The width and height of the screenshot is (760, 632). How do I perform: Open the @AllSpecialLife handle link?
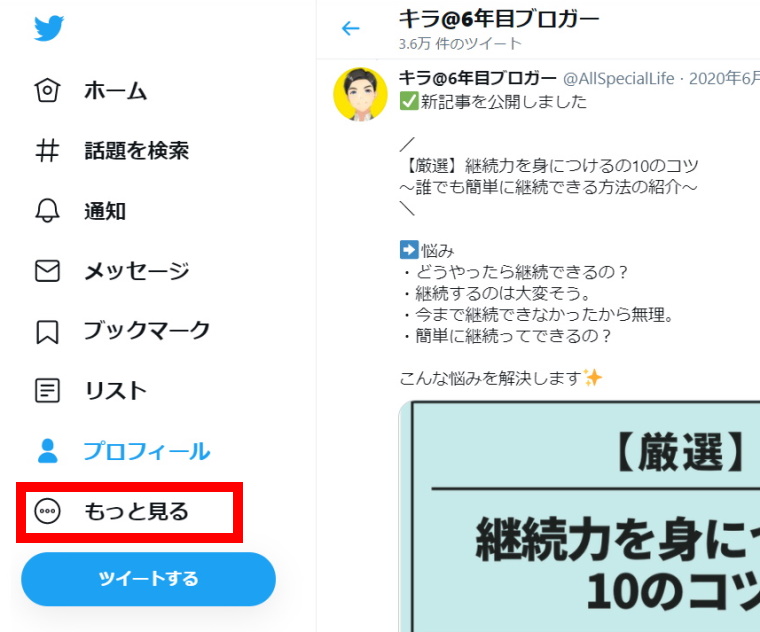tap(618, 78)
